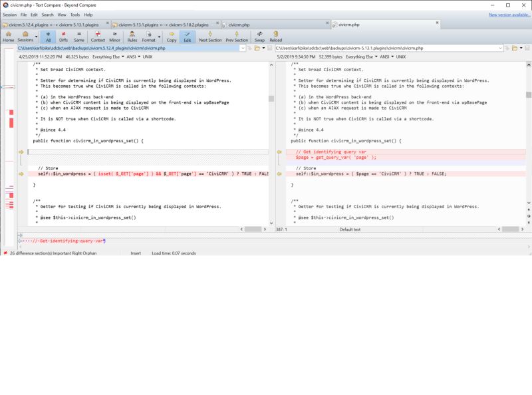Jump to Prev Section

pyautogui.click(x=237, y=37)
